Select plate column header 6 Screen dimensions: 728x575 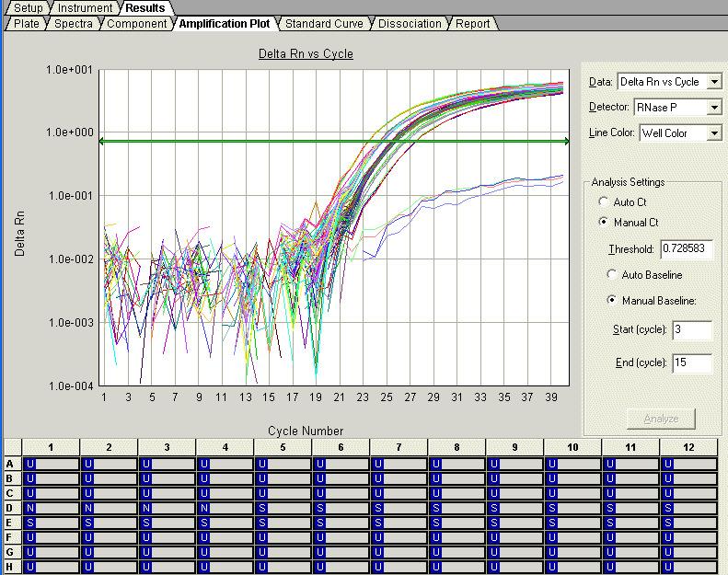[341, 447]
